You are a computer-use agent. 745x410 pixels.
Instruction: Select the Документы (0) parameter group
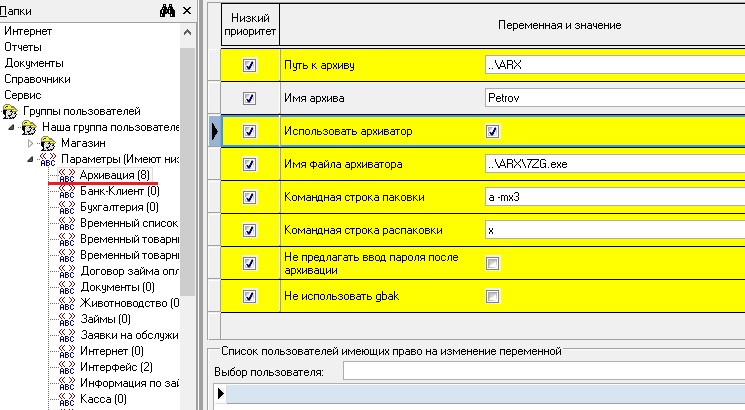click(118, 287)
